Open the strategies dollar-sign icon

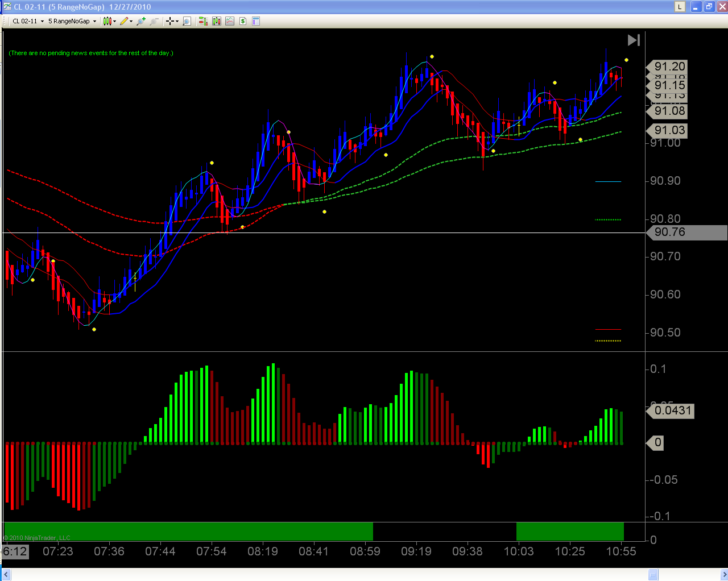[243, 21]
